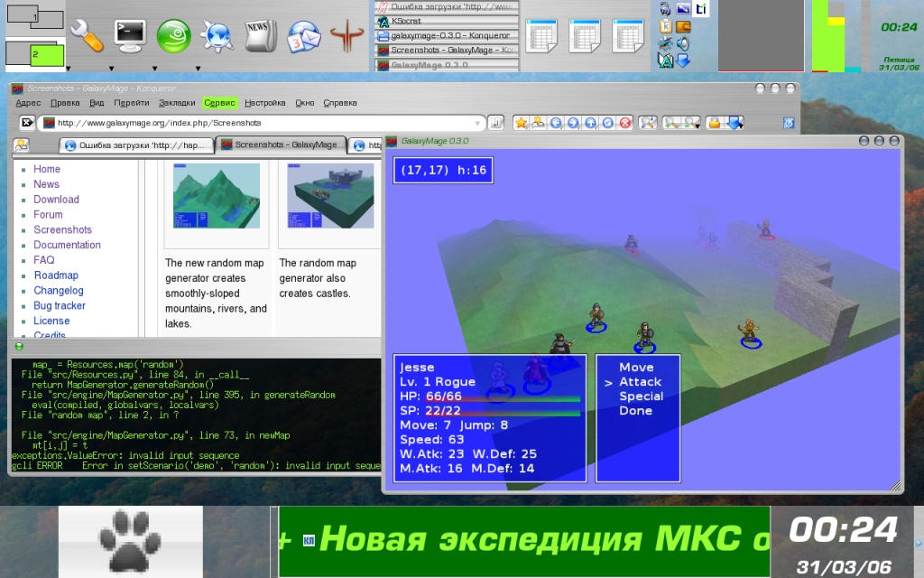Click the padlock security toolbar icon

coord(715,123)
